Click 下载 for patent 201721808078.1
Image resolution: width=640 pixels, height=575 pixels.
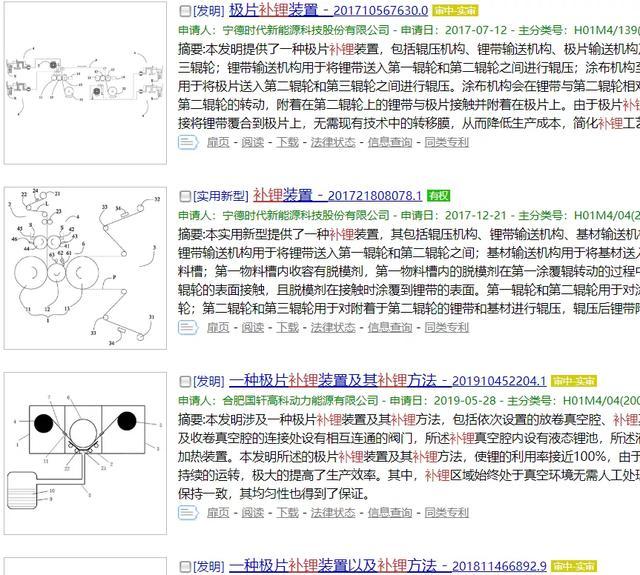coord(287,327)
